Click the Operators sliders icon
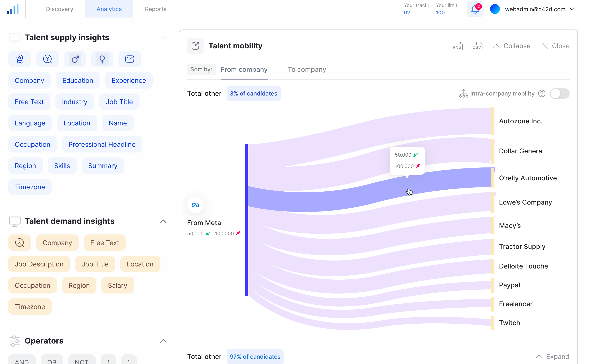This screenshot has height=364, width=591. tap(15, 341)
